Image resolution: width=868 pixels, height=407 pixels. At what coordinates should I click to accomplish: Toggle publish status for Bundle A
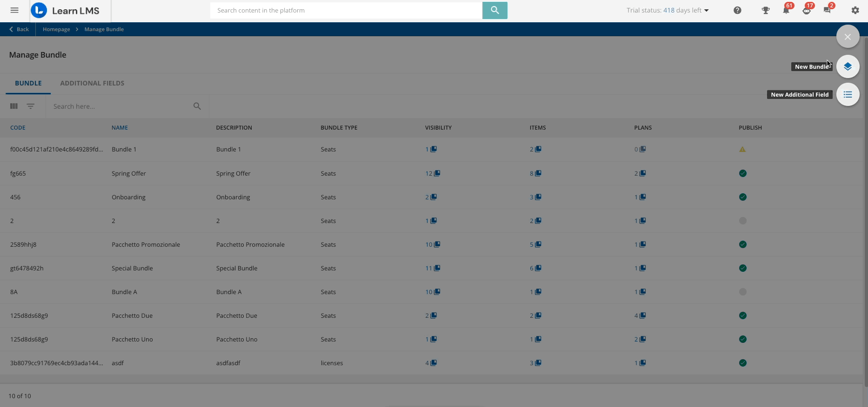742,292
